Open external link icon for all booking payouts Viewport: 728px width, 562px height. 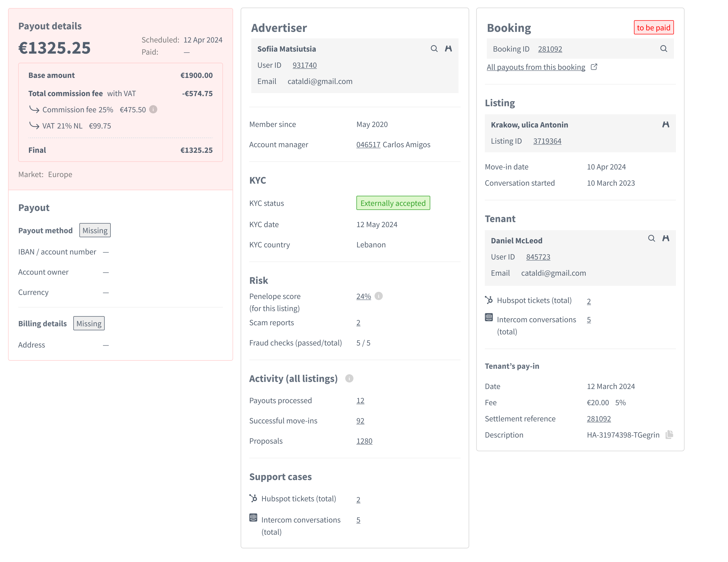tap(594, 67)
